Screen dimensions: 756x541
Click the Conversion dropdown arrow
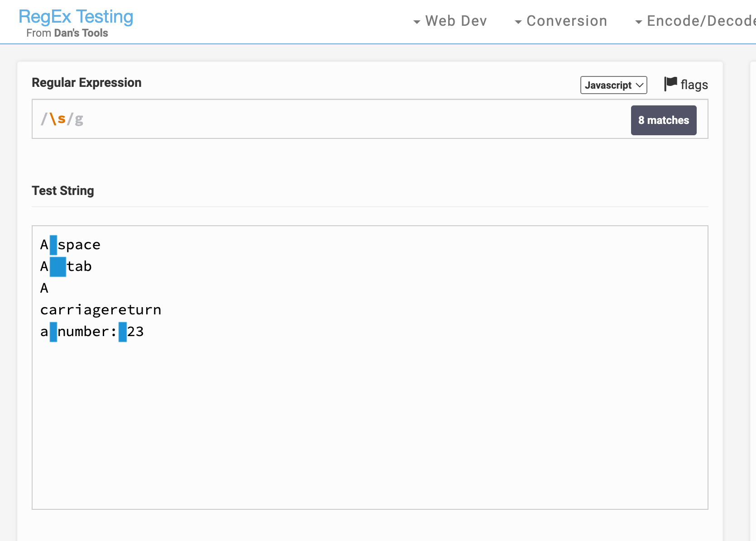click(518, 22)
